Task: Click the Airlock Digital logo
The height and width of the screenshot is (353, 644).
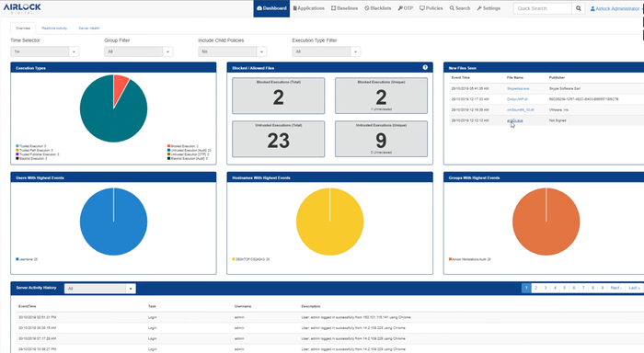Action: coord(22,8)
